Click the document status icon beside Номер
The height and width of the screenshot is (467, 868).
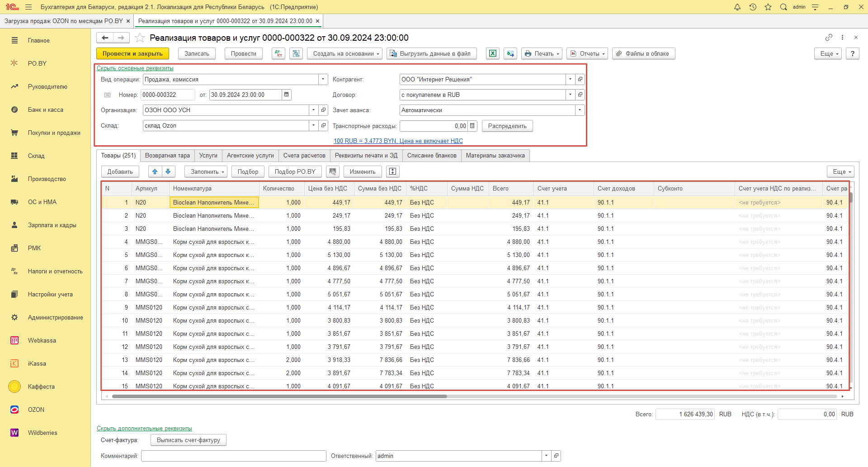(x=107, y=95)
